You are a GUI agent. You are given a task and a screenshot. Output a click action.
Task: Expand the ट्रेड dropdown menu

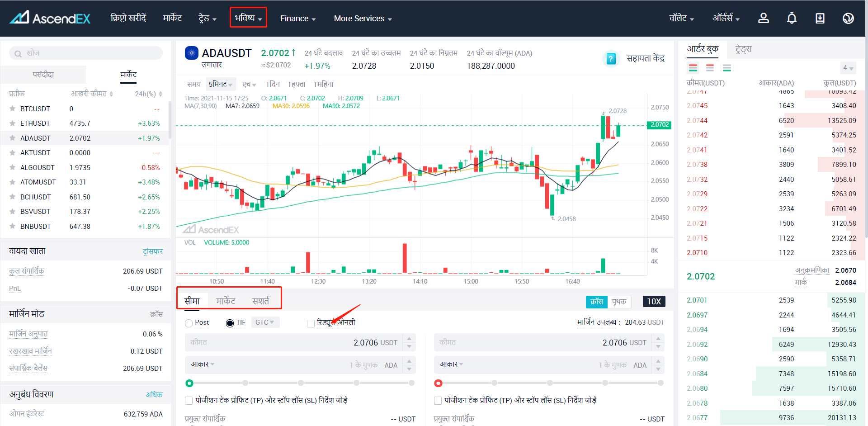208,18
